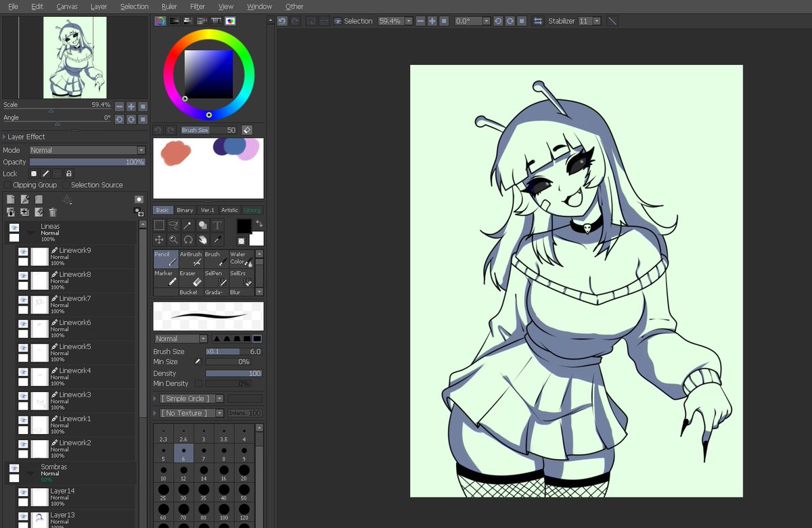Select the Text tool
This screenshot has width=812, height=528.
(x=217, y=225)
